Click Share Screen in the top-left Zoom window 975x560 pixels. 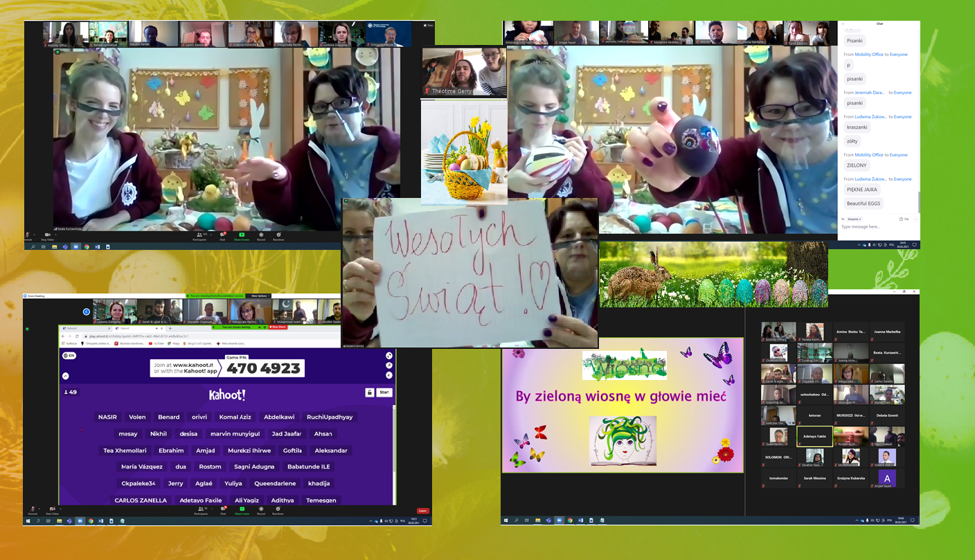pyautogui.click(x=242, y=237)
